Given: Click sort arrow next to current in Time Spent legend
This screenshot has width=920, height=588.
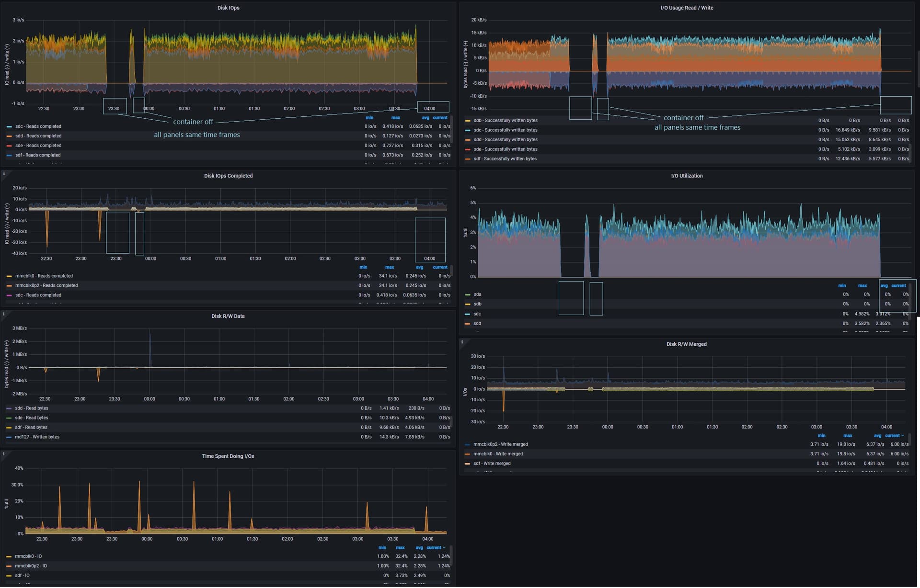Looking at the screenshot, I should (x=444, y=547).
